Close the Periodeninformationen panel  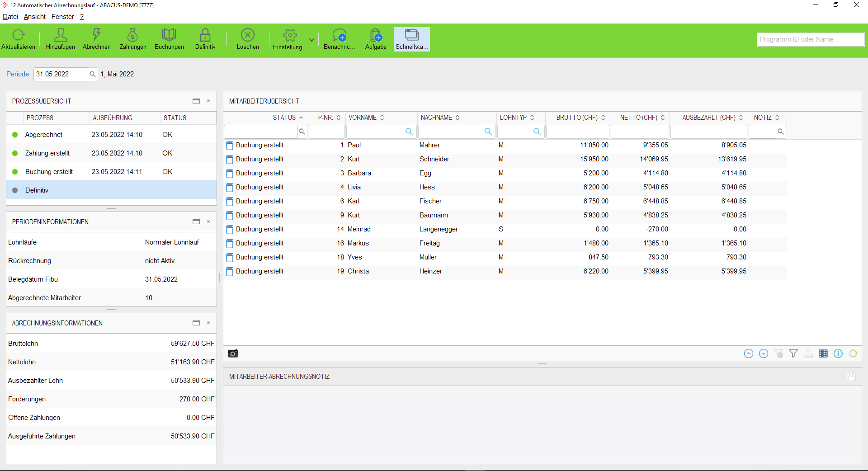[208, 221]
